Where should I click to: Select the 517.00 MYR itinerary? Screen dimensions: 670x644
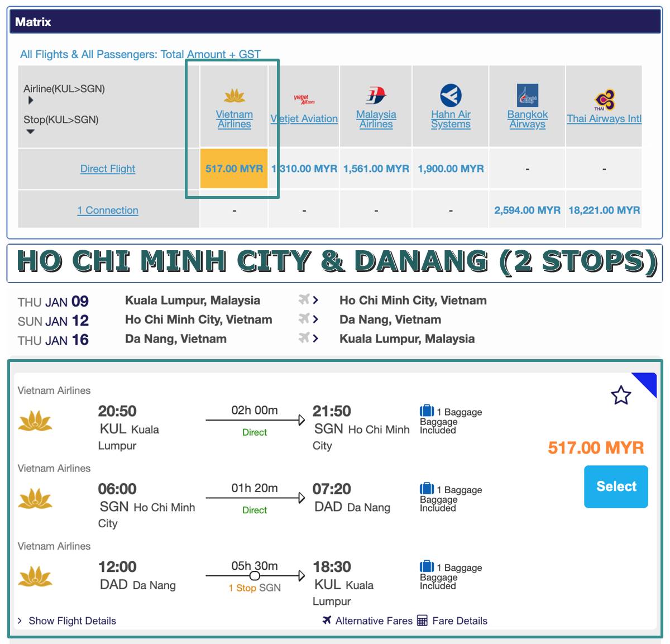pyautogui.click(x=616, y=486)
